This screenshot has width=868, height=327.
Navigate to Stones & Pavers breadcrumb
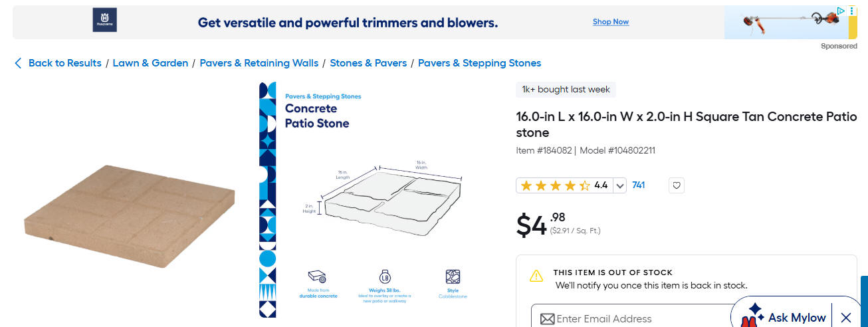pyautogui.click(x=368, y=63)
